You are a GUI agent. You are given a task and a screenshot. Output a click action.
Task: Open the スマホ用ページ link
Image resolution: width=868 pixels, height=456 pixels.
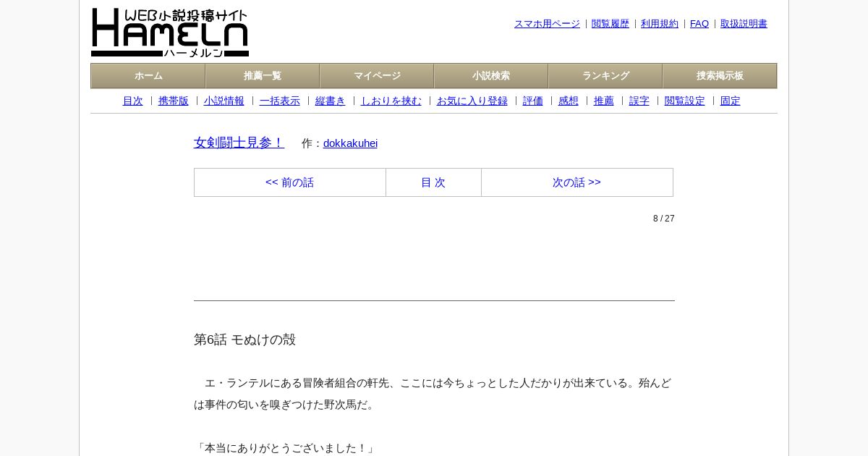[547, 24]
